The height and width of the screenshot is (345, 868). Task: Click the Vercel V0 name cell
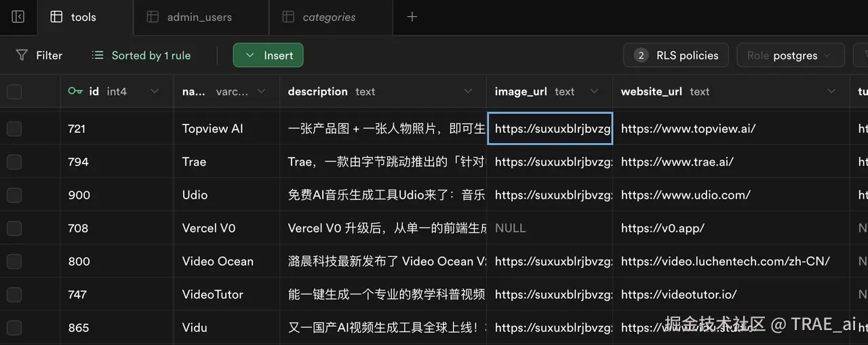(x=226, y=228)
